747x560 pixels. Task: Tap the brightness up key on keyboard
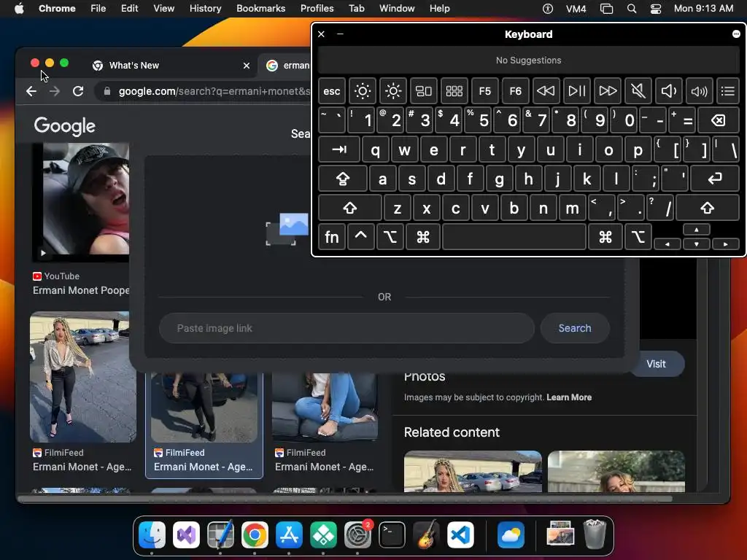(393, 91)
